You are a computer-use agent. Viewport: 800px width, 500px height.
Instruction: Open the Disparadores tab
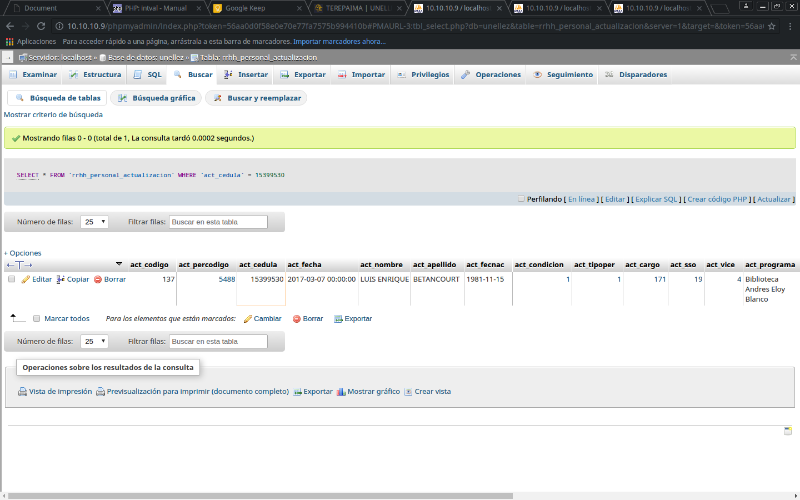tap(636, 74)
